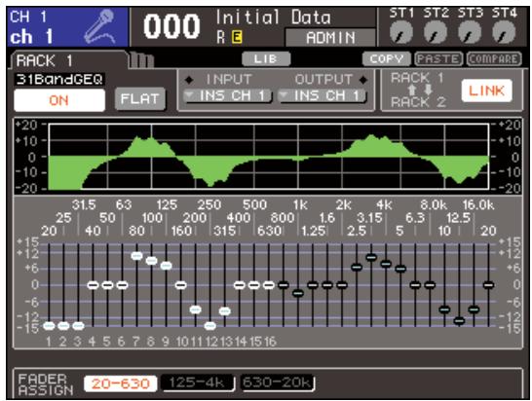The image size is (532, 401).
Task: Click the RACK 1 to RACK 2 arrows icon
Action: [x=420, y=90]
